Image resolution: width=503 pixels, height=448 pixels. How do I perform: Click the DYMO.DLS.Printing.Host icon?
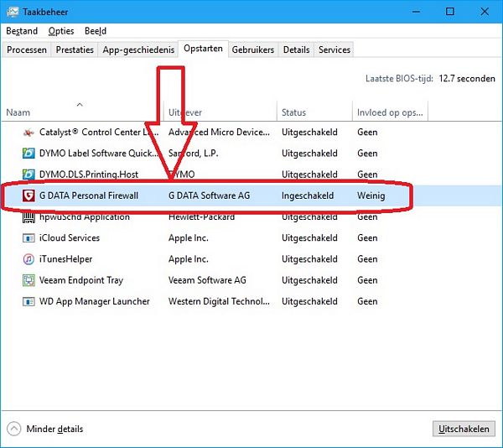point(29,175)
